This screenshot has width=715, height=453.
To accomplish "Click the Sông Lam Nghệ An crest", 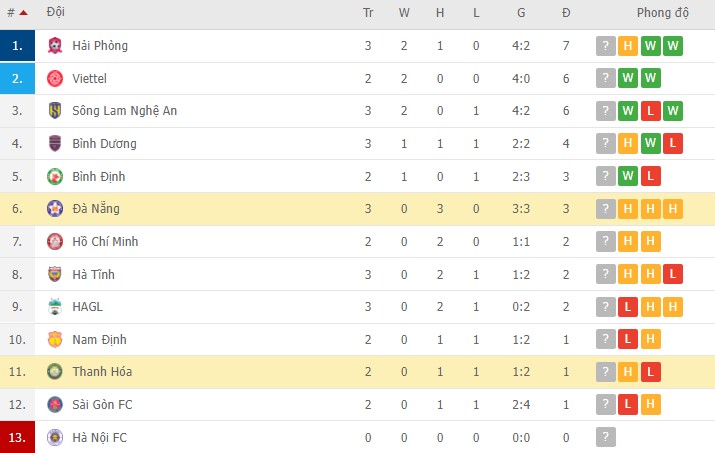I will point(55,111).
